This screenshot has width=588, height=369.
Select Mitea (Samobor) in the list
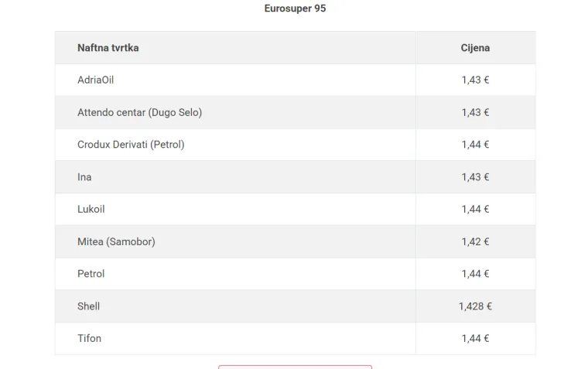[x=116, y=241]
